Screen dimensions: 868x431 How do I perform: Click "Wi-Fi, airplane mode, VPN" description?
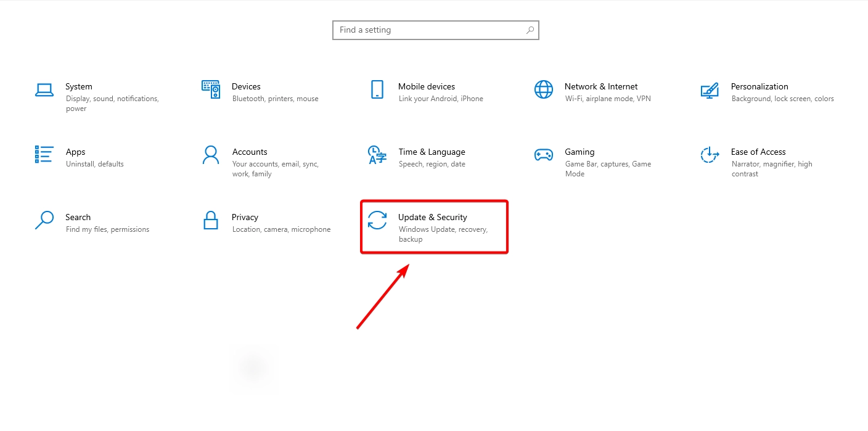(x=608, y=99)
